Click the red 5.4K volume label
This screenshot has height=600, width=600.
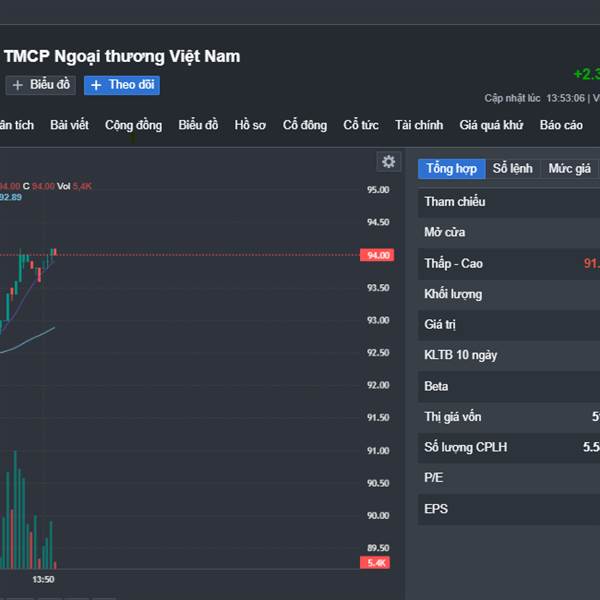[375, 562]
